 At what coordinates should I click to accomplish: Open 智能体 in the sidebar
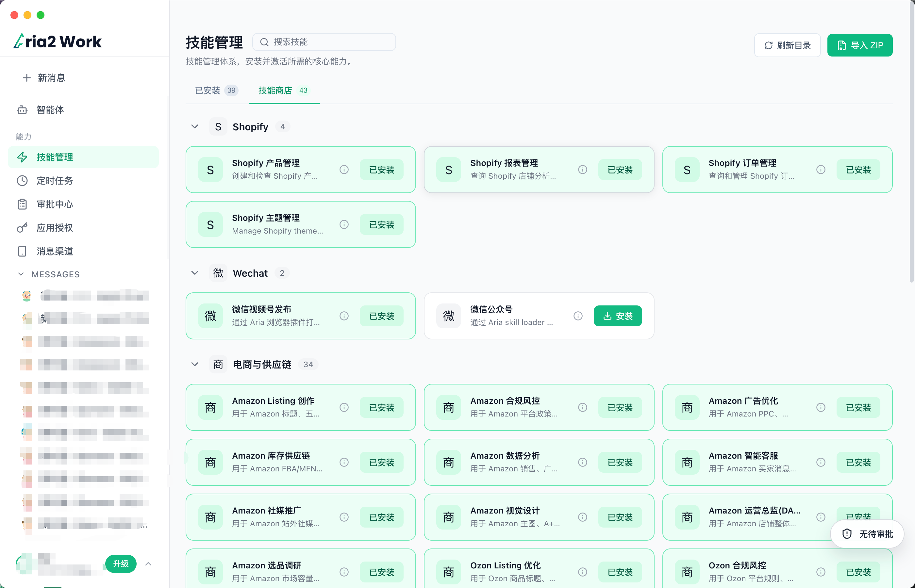pos(83,110)
